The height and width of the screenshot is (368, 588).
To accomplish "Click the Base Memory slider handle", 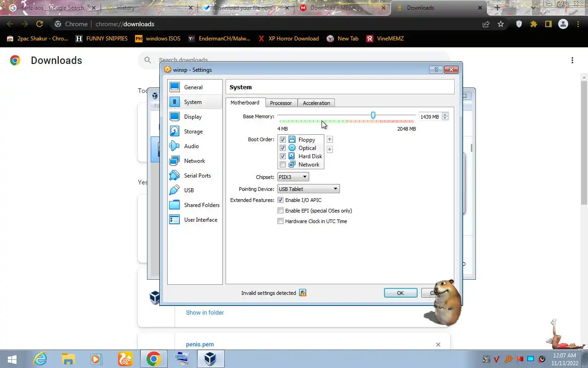I will [x=373, y=115].
